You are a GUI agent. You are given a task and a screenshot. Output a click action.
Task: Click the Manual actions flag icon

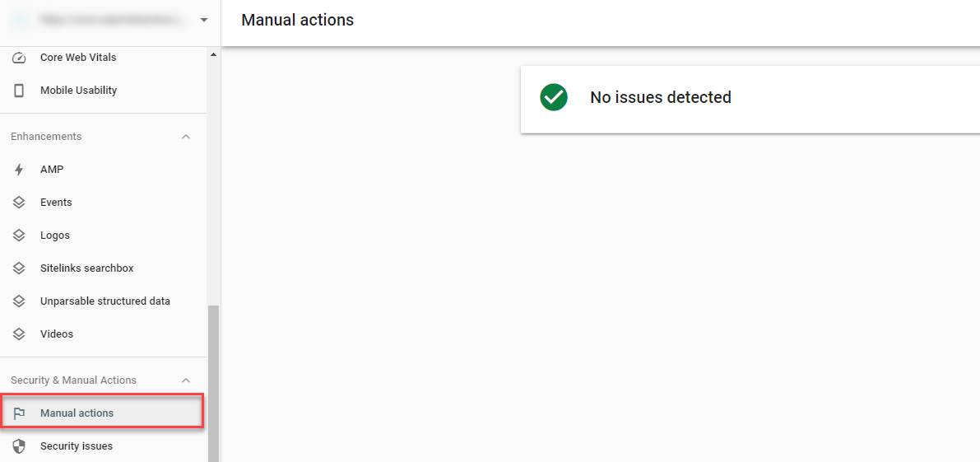click(x=19, y=413)
